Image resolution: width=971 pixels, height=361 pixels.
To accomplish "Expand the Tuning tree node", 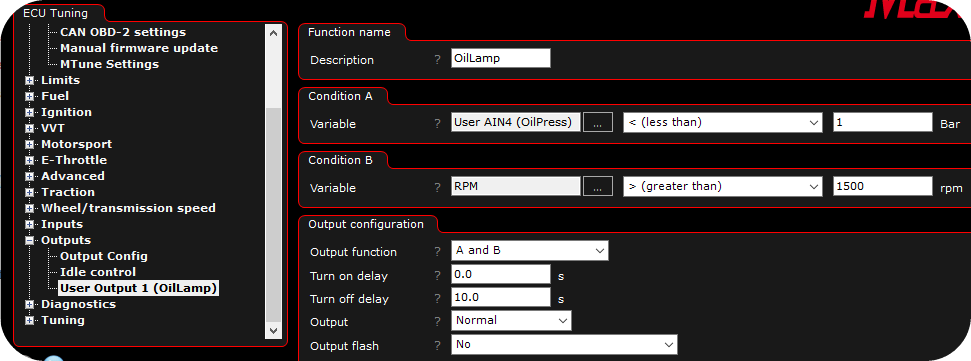I will pyautogui.click(x=29, y=321).
